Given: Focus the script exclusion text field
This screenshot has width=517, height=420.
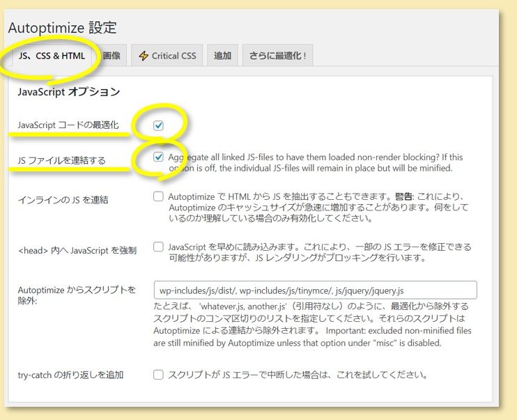Looking at the screenshot, I should (315, 290).
